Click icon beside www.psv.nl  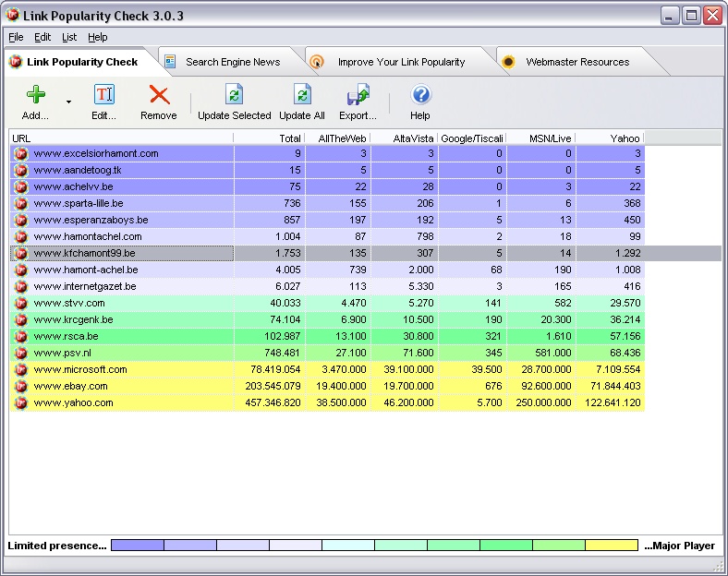(x=21, y=353)
